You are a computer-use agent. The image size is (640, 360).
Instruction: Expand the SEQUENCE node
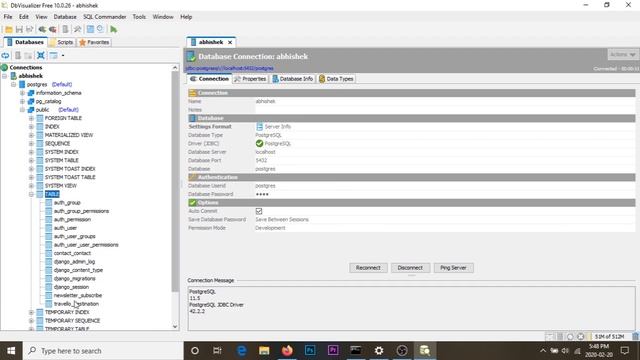[31, 144]
